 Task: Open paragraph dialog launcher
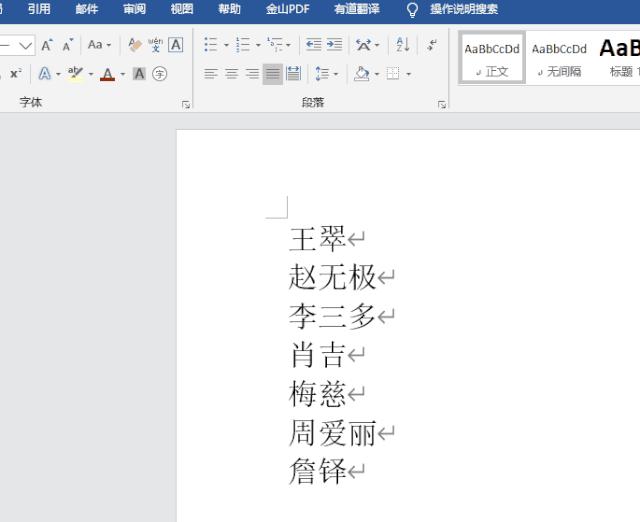click(x=442, y=105)
